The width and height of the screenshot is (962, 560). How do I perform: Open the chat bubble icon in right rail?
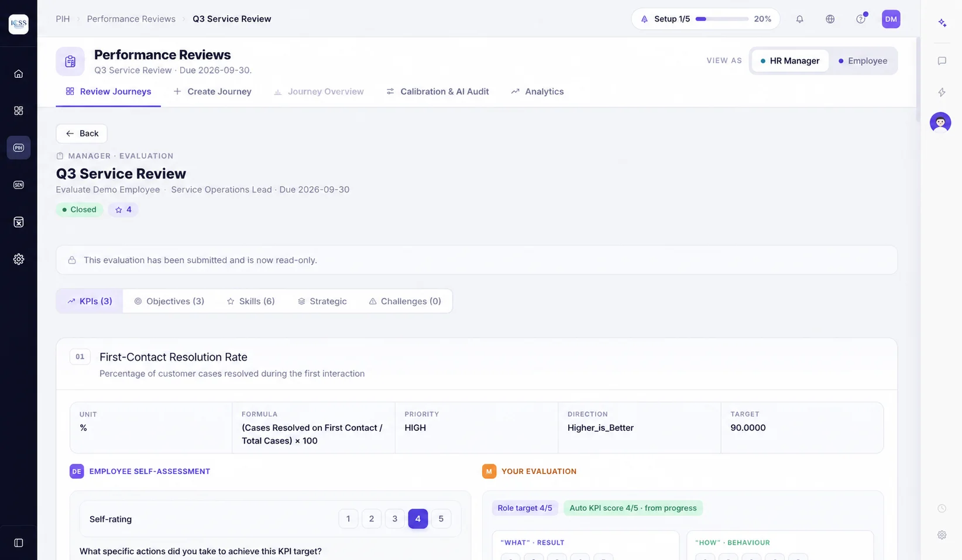pyautogui.click(x=942, y=61)
